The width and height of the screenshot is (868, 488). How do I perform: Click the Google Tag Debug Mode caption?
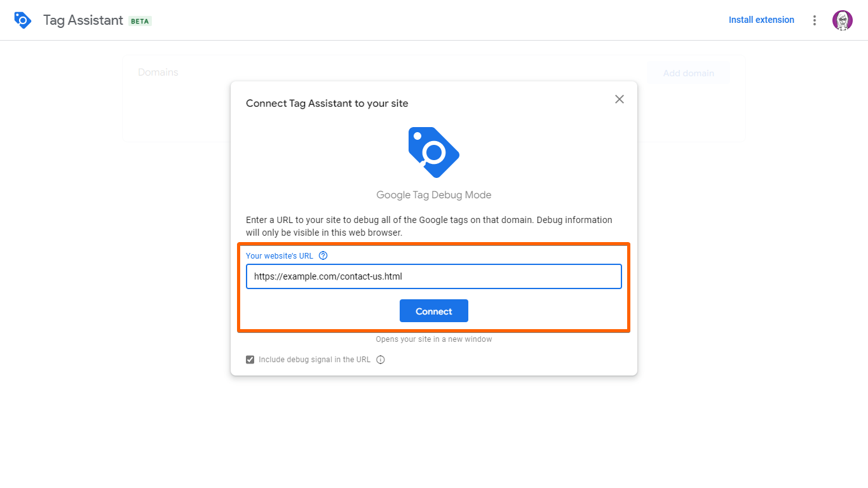coord(434,195)
